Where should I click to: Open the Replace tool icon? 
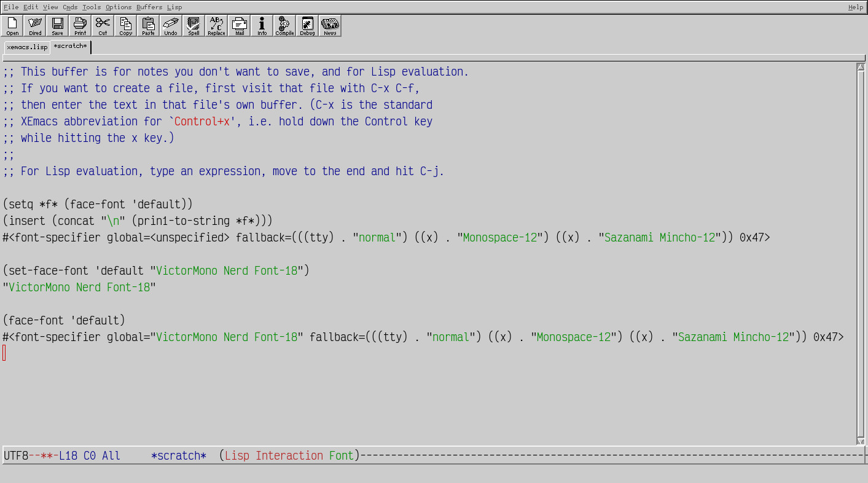click(x=217, y=26)
